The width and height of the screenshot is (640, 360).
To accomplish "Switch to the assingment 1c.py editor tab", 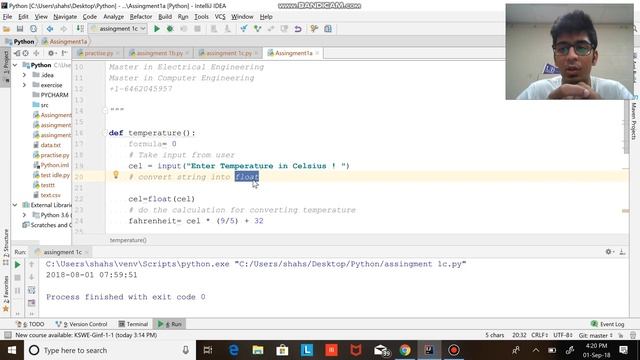I will pyautogui.click(x=228, y=53).
